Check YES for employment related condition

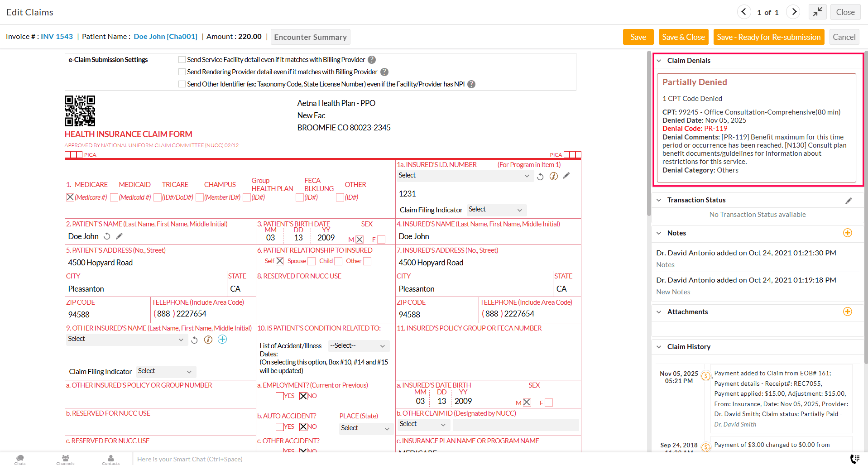pyautogui.click(x=280, y=396)
